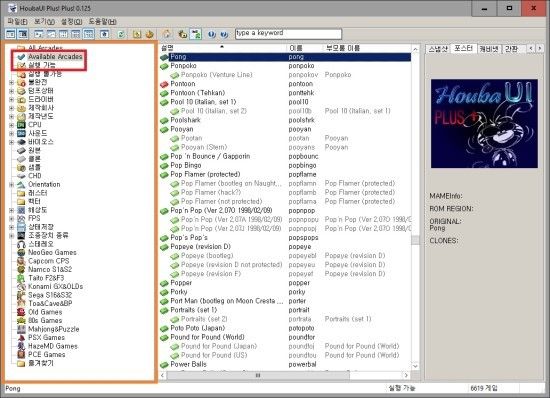The height and width of the screenshot is (398, 550).
Task: Select the Capcom CPS folder
Action: [x=49, y=261]
